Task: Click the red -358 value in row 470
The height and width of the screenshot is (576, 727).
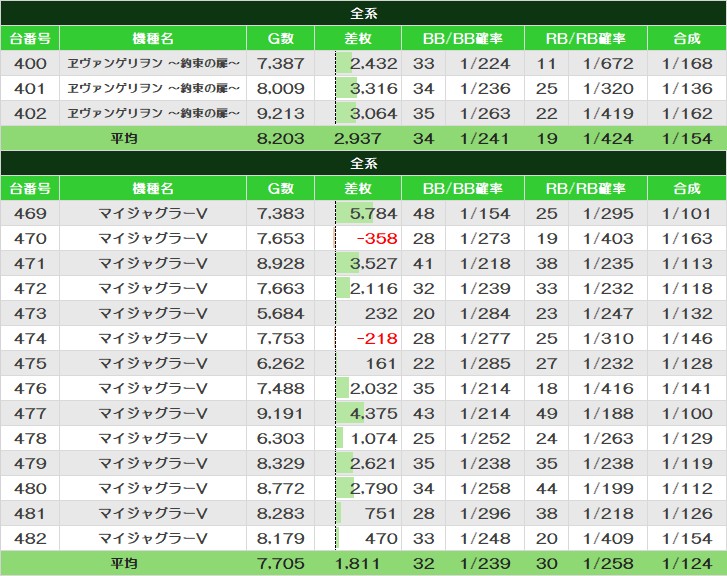Action: [x=377, y=239]
